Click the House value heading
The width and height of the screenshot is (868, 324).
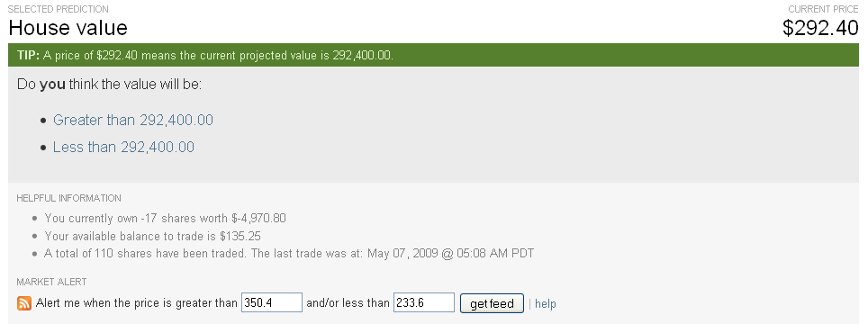point(68,27)
